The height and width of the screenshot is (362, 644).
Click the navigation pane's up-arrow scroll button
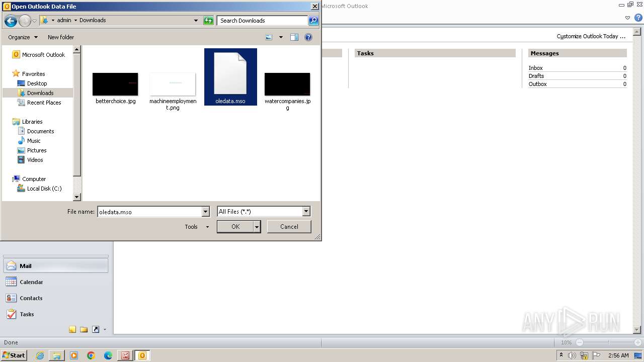click(77, 49)
